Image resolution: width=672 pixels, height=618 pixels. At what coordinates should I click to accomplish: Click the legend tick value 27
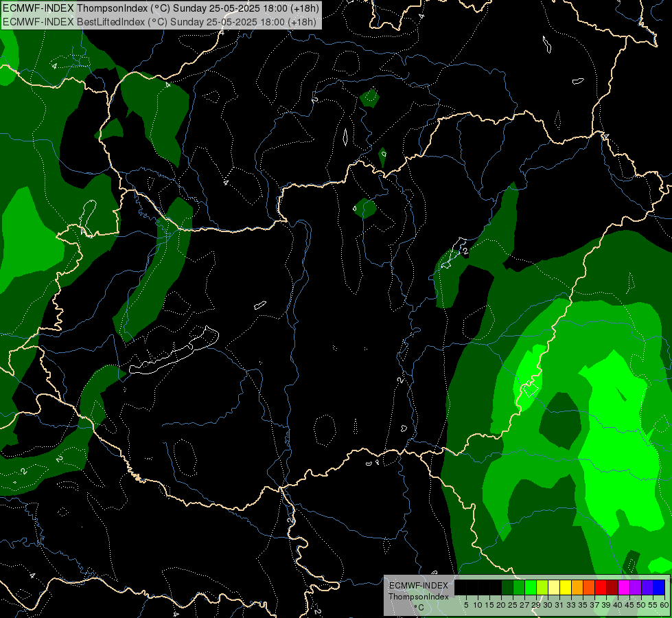point(524,605)
